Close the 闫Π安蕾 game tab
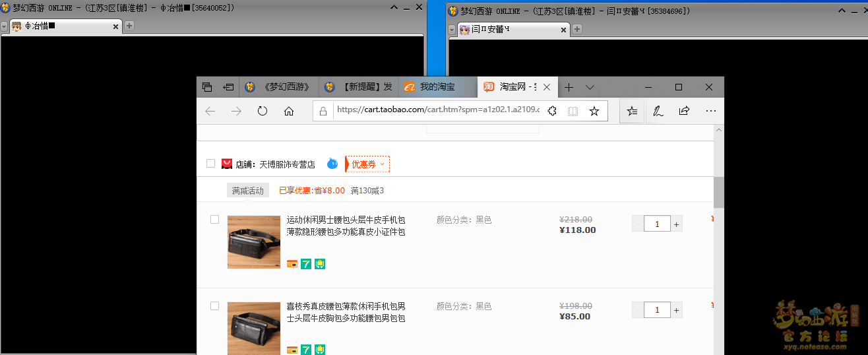This screenshot has width=868, height=355. pos(564,30)
